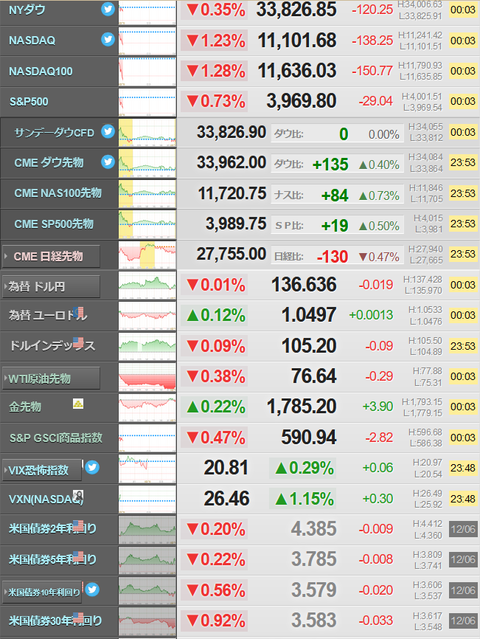
Task: Click S&P500 value 3,969.80
Action: point(302,101)
